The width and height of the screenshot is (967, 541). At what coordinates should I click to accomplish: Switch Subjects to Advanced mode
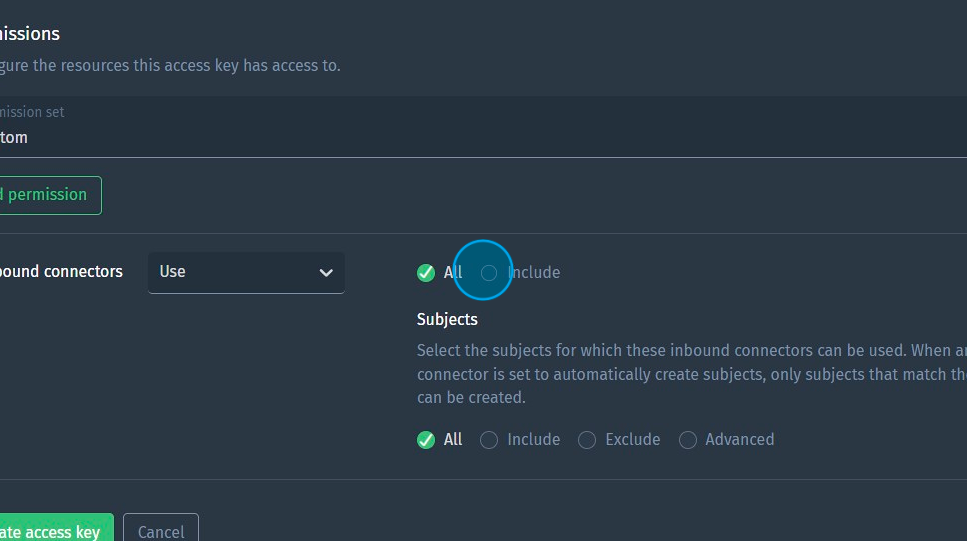click(688, 440)
